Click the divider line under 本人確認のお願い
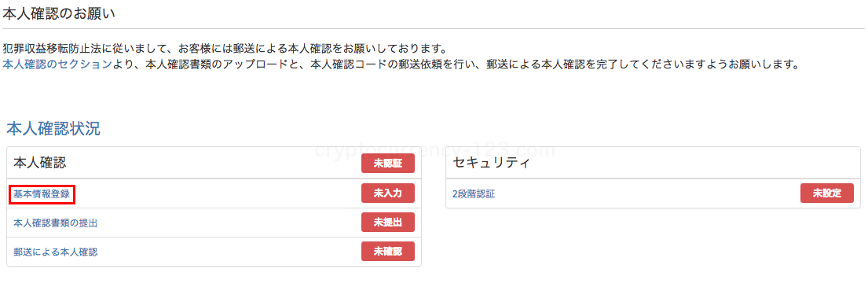 pyautogui.click(x=434, y=28)
